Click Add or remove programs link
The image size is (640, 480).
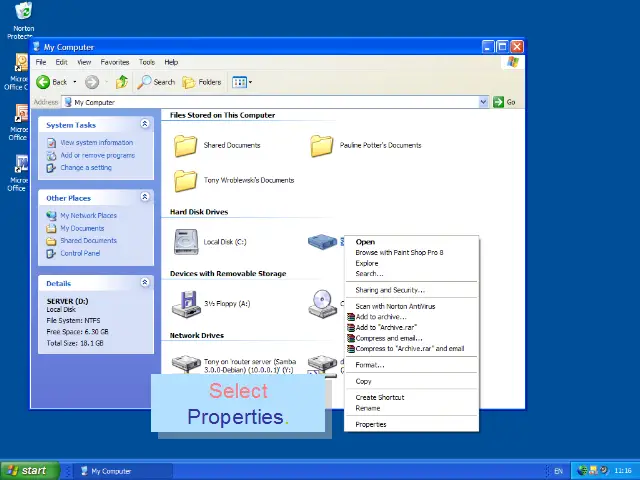coord(98,155)
